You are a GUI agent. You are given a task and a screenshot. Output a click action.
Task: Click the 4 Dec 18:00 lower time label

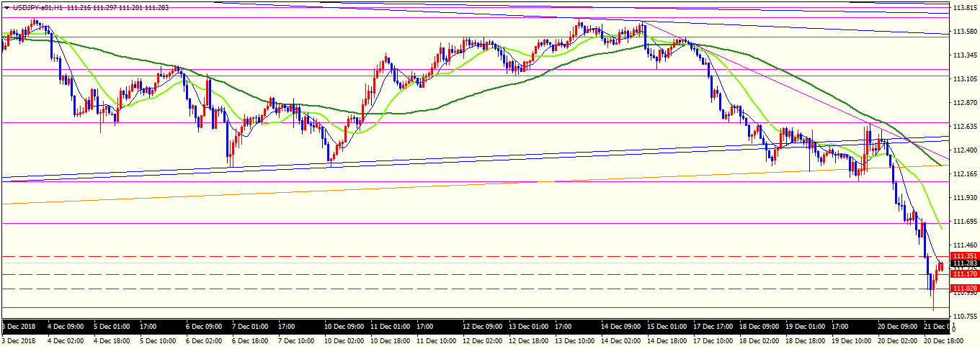113,340
